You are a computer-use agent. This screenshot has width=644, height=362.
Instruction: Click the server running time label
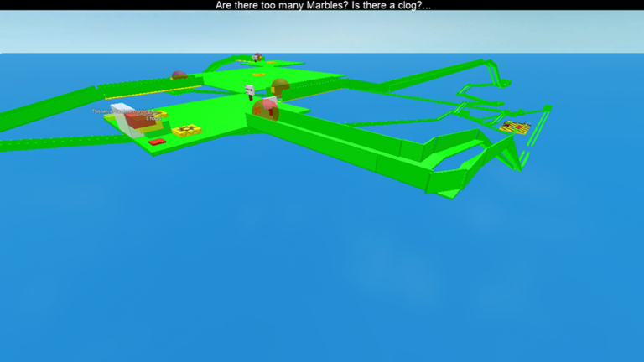(x=127, y=115)
